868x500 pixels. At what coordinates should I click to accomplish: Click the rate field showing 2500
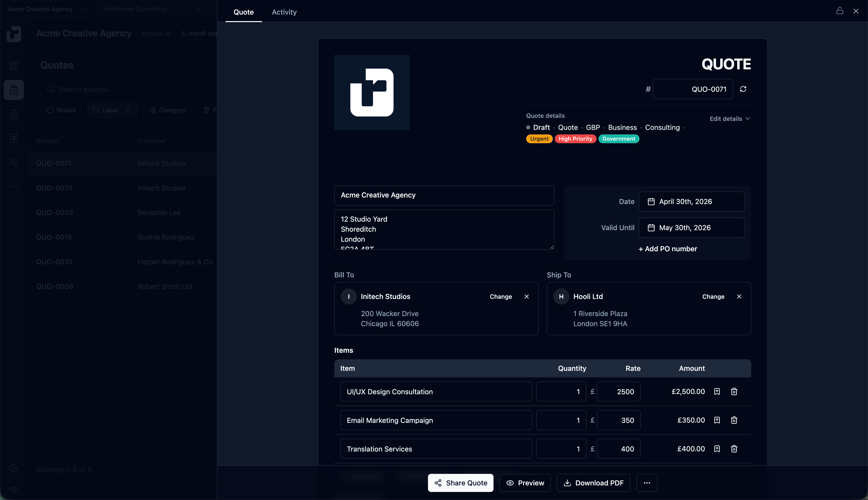point(619,391)
